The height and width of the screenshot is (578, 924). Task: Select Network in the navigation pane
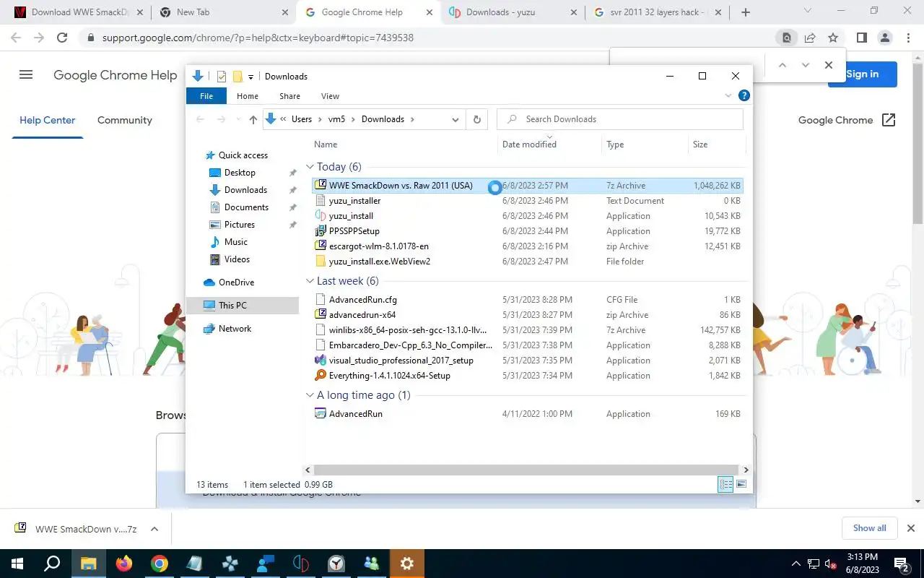pos(235,329)
